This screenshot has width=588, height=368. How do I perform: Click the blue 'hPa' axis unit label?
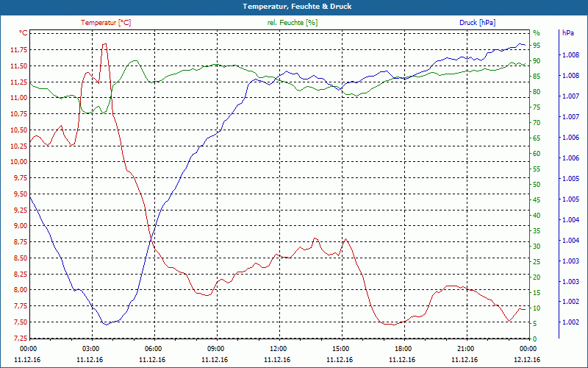coord(568,33)
